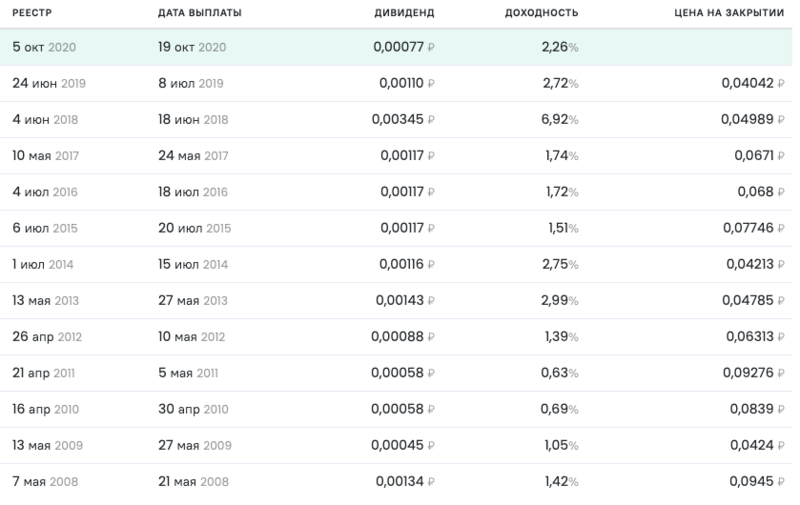Click the closing price 0,04989 ₽
800x505 pixels.
click(x=753, y=119)
